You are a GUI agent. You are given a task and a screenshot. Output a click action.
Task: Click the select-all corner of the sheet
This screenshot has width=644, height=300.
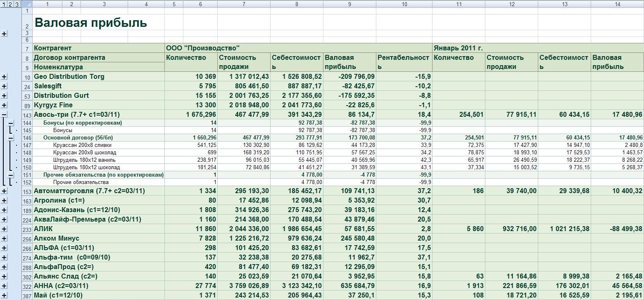(x=27, y=4)
